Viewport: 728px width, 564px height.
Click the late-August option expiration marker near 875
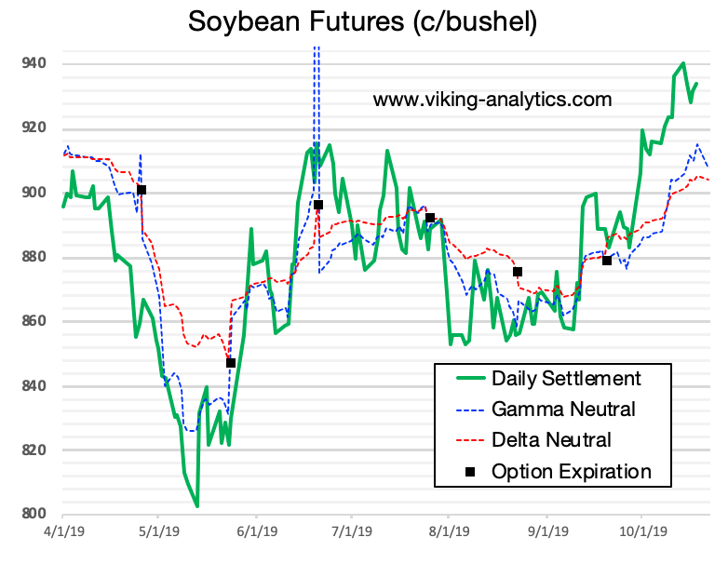pyautogui.click(x=518, y=272)
